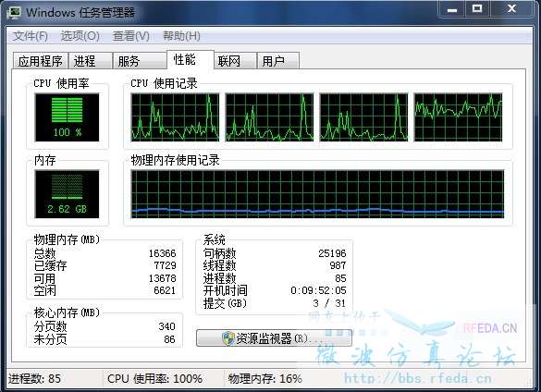Image resolution: width=541 pixels, height=392 pixels.
Task: Click the 物理内存使用记录 graph
Action: (x=317, y=194)
